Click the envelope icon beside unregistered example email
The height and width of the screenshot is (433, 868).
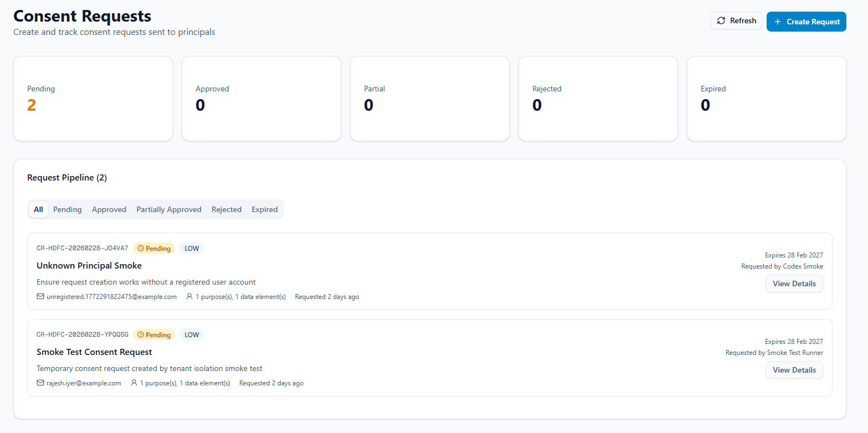(x=40, y=296)
